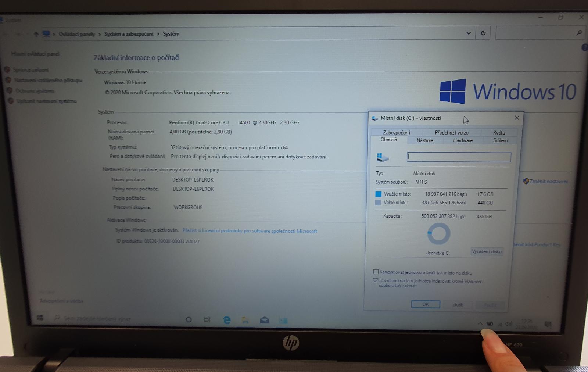Click the gray Volné místo color square
Viewport: 588px width, 372px height.
[378, 202]
